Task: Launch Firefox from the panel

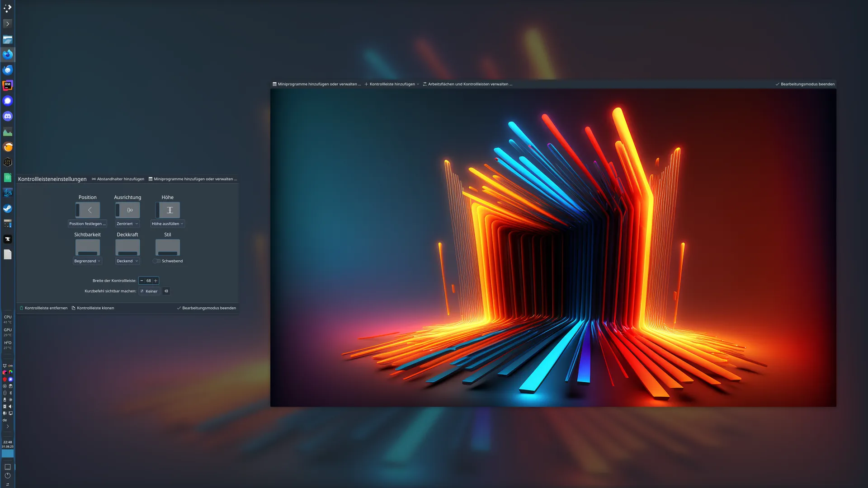Action: point(8,55)
